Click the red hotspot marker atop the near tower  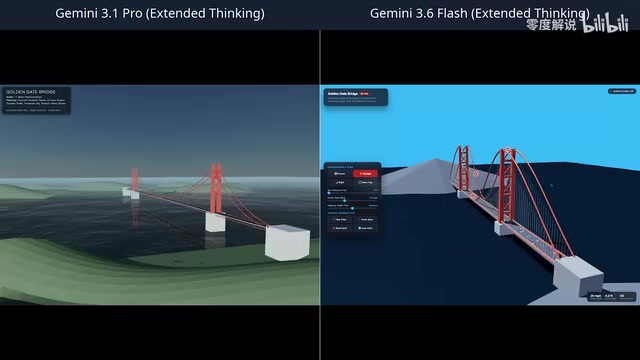click(508, 150)
